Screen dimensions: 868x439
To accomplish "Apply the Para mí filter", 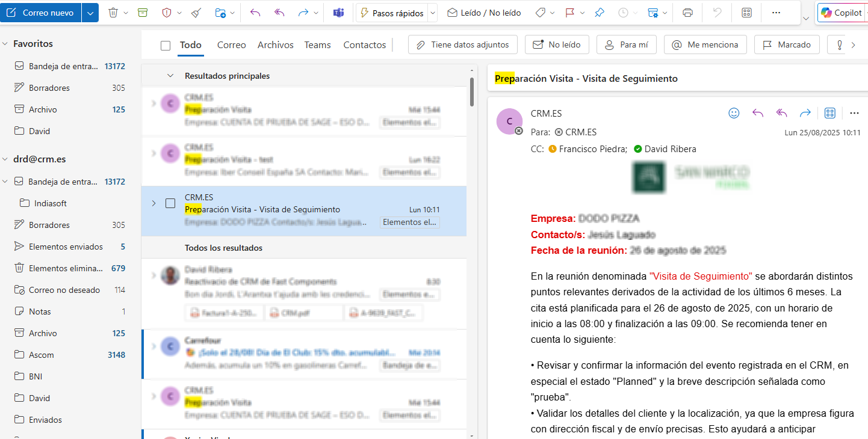I will pyautogui.click(x=627, y=45).
